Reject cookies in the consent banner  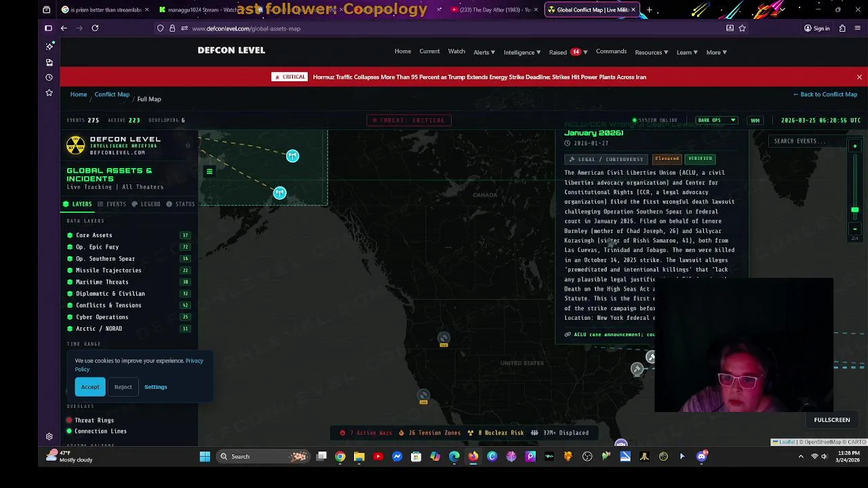tap(123, 387)
